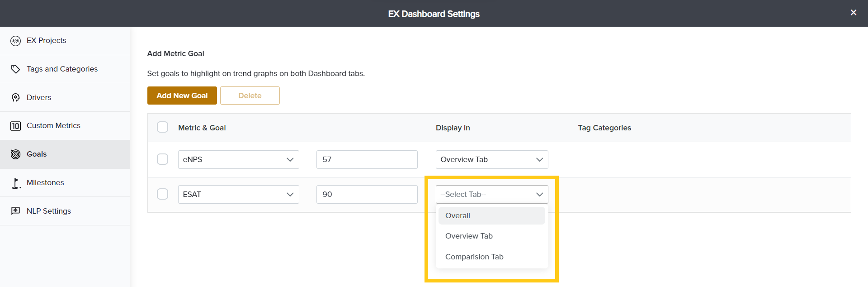Click the NLP Settings icon
Image resolution: width=868 pixels, height=287 pixels.
[x=15, y=211]
